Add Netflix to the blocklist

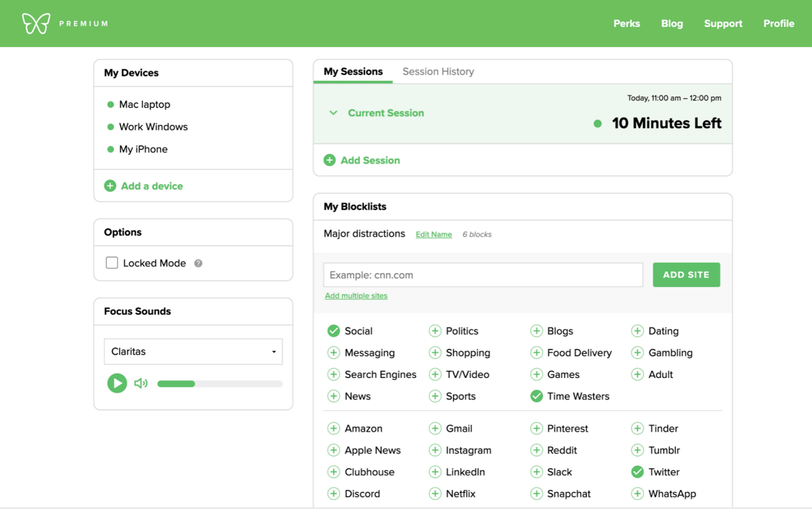[435, 494]
